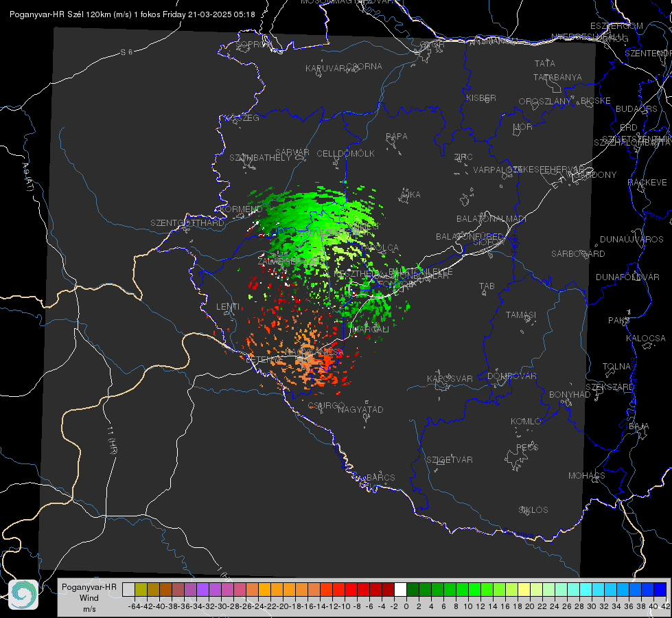Click the BONYHAD city label
The image size is (672, 618).
point(570,395)
